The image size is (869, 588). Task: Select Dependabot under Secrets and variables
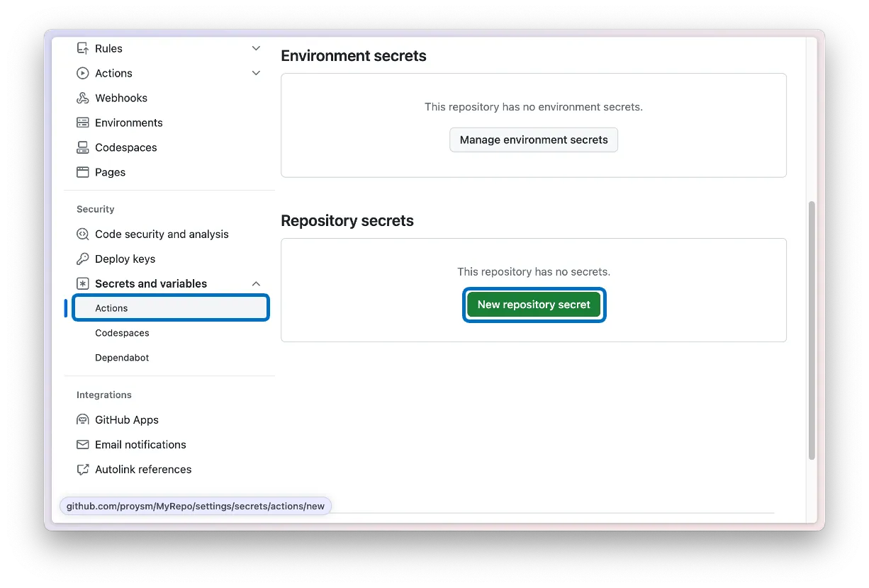(x=122, y=358)
